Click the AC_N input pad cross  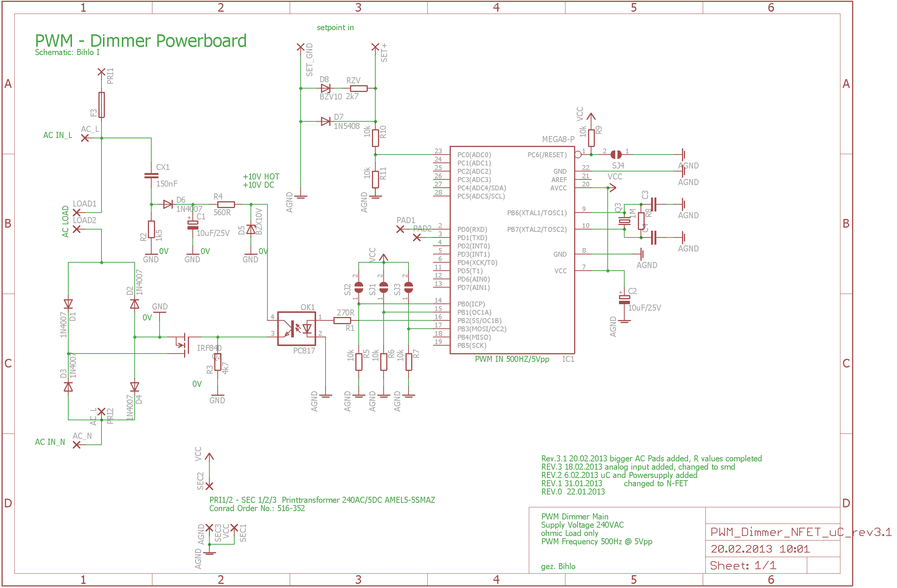point(77,445)
